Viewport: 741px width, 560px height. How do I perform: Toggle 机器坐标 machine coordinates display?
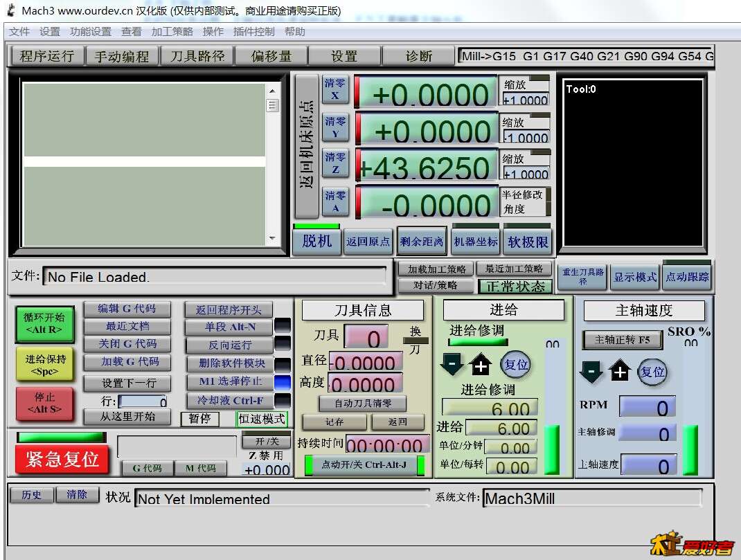[x=475, y=242]
